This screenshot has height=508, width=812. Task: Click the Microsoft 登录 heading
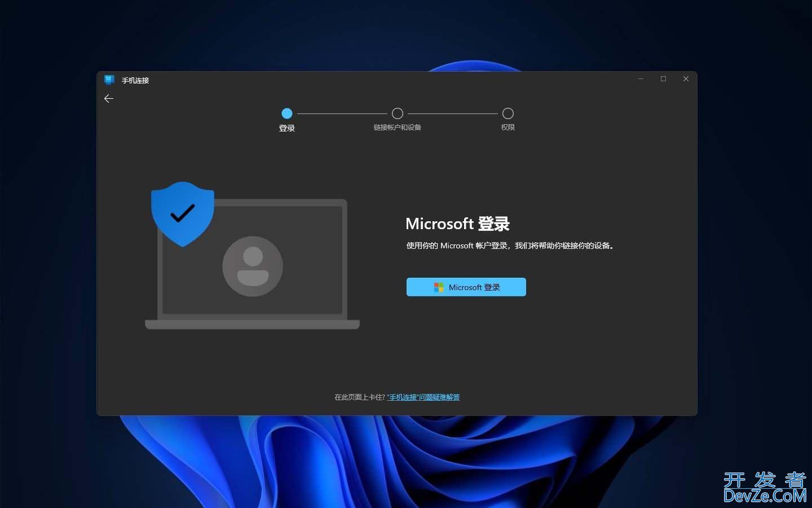[457, 224]
